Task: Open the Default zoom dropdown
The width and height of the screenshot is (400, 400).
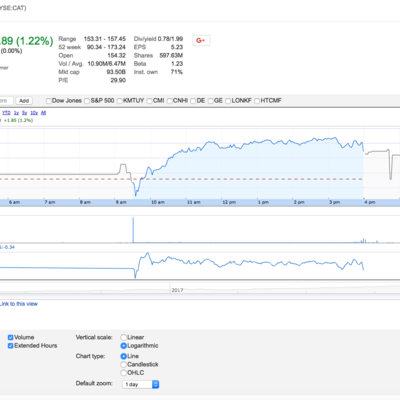Action: 140,384
